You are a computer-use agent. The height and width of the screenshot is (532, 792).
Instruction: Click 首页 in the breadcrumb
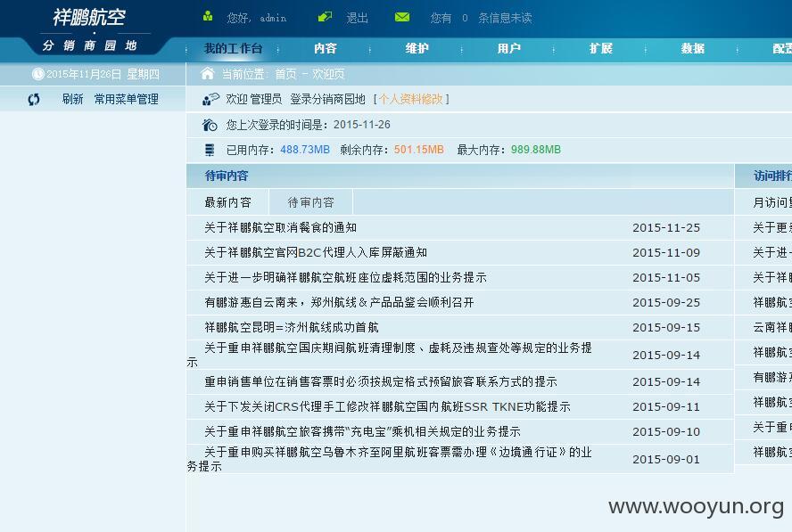tap(286, 74)
